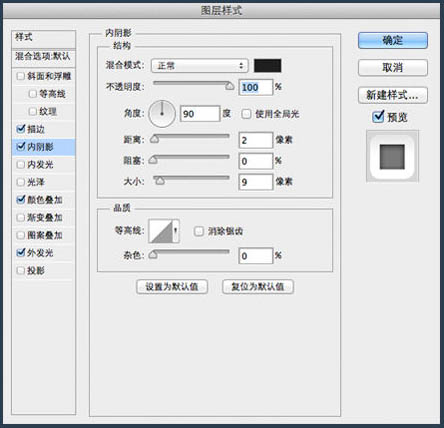Focus the 阻塞 field showing 0
The height and width of the screenshot is (428, 444).
(256, 161)
